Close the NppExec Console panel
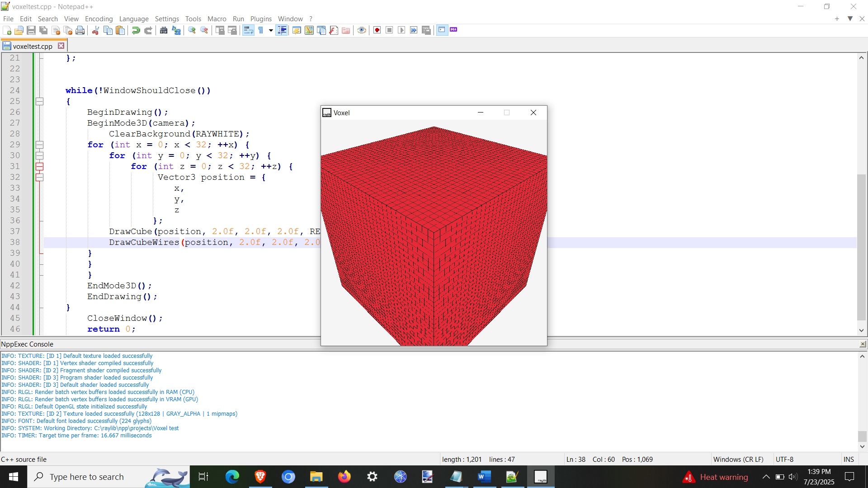 tap(863, 344)
